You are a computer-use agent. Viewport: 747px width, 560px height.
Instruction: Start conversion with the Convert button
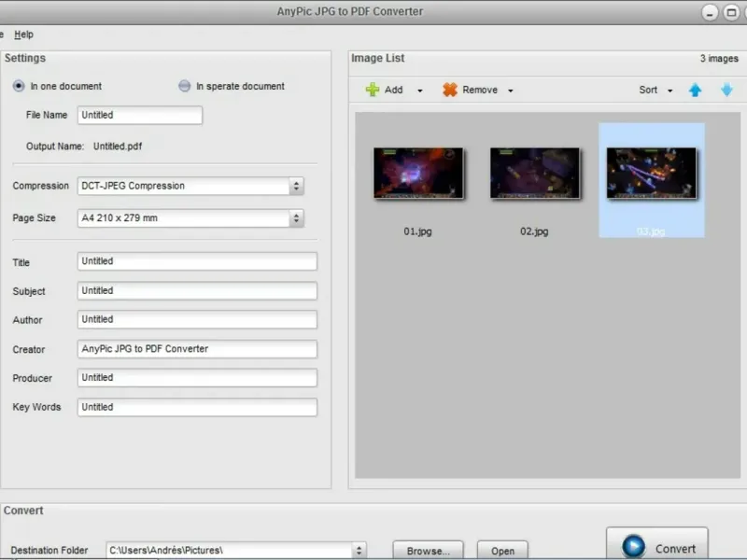click(657, 544)
